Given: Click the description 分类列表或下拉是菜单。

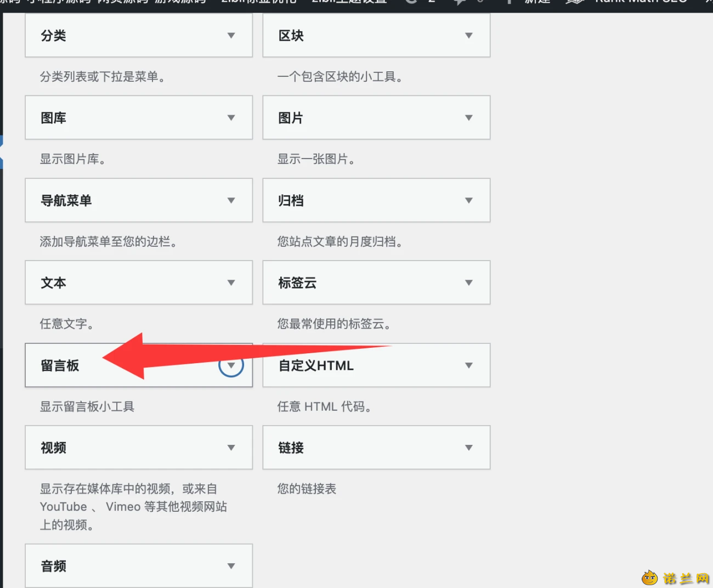Looking at the screenshot, I should point(103,77).
